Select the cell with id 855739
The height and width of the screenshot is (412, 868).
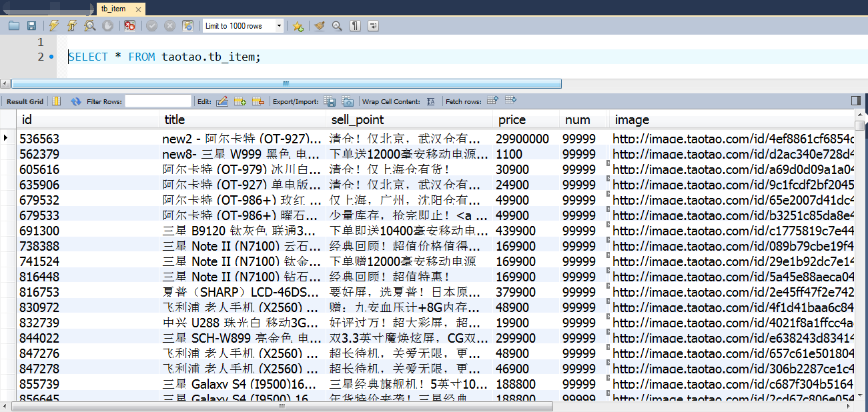point(88,384)
